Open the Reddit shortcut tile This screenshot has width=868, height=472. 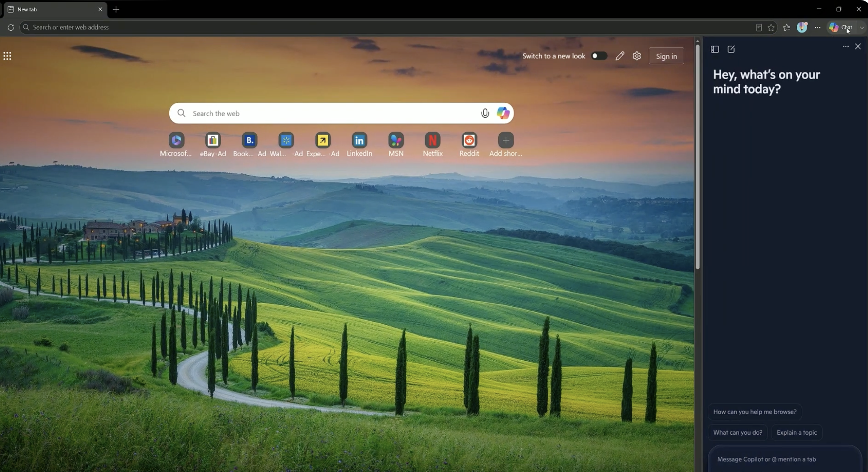469,145
